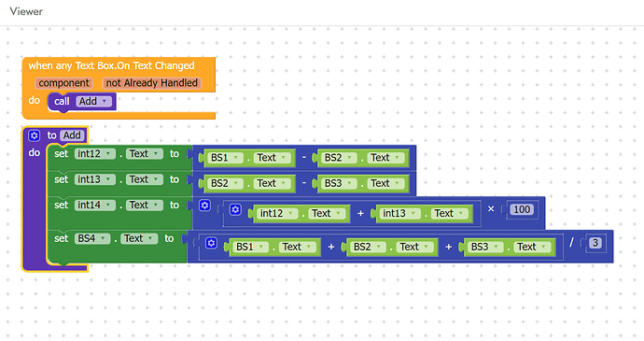Click gear icon beside int12 plus int13
The height and width of the screenshot is (341, 644).
[235, 210]
